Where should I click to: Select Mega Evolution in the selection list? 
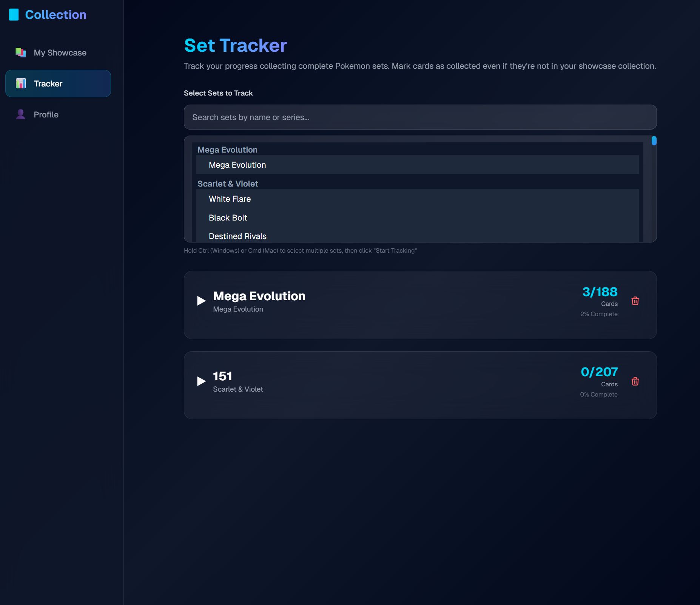(237, 165)
